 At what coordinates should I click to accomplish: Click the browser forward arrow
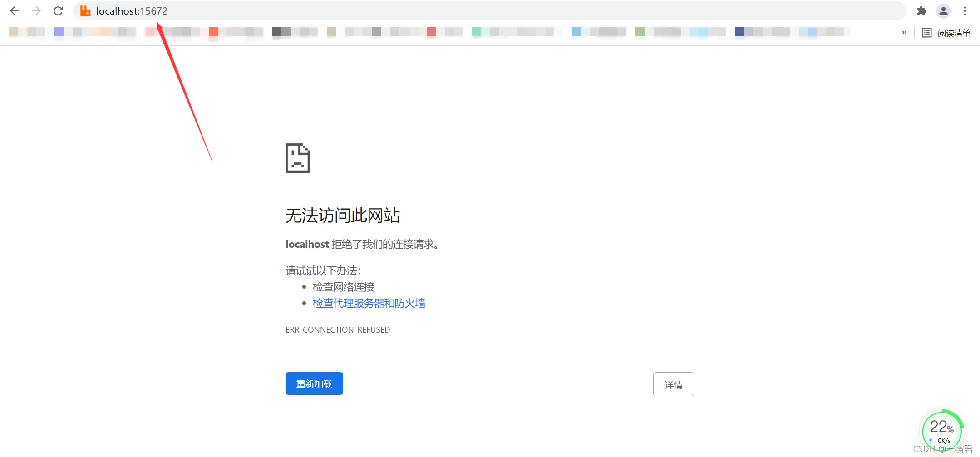click(36, 11)
